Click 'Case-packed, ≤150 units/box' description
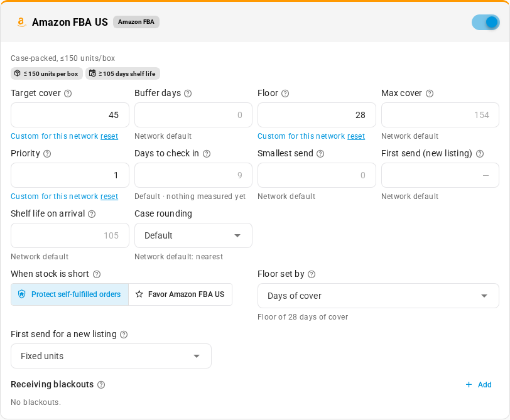 point(63,58)
